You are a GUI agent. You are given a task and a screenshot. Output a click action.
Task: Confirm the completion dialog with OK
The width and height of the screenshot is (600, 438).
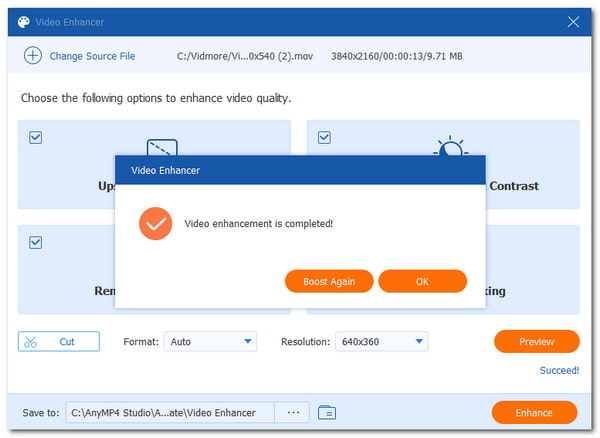(x=422, y=282)
